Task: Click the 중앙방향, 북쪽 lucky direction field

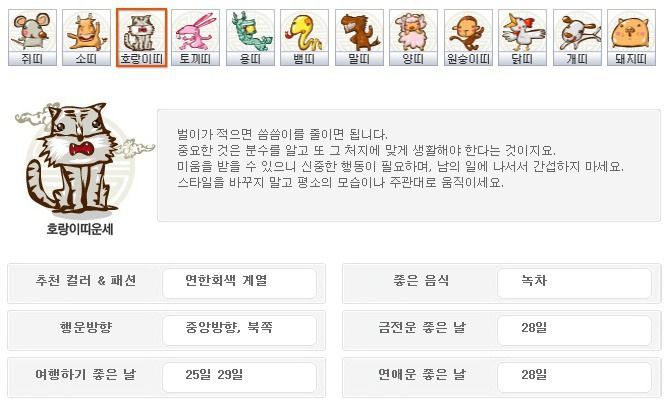Action: 239,330
